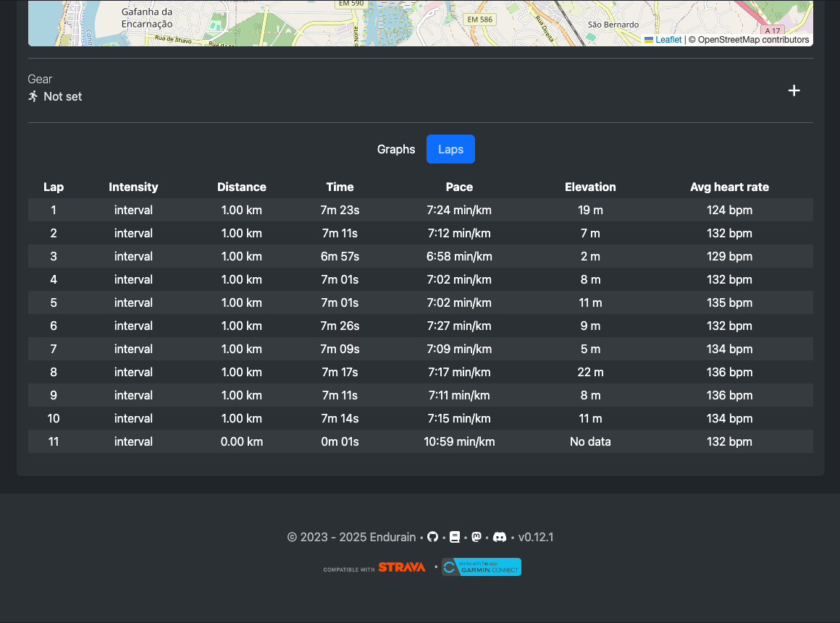Click the v0.12.1 version text
This screenshot has height=623, width=840.
click(x=536, y=537)
